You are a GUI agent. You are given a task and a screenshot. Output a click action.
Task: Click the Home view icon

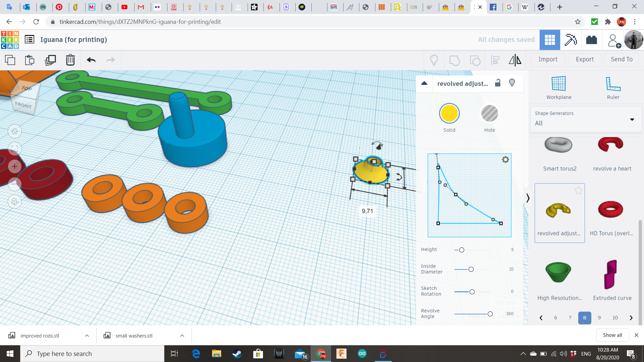click(x=14, y=131)
